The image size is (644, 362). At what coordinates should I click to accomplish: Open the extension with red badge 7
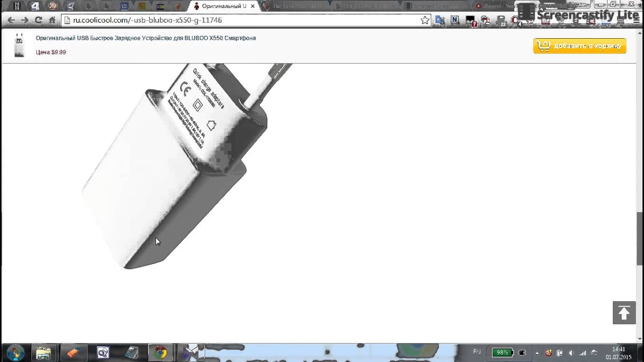470,21
